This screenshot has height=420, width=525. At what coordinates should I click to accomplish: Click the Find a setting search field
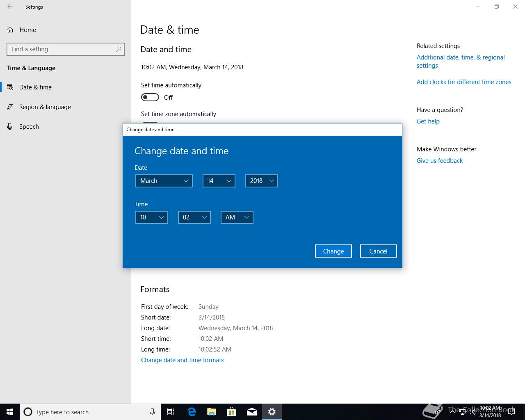62,49
